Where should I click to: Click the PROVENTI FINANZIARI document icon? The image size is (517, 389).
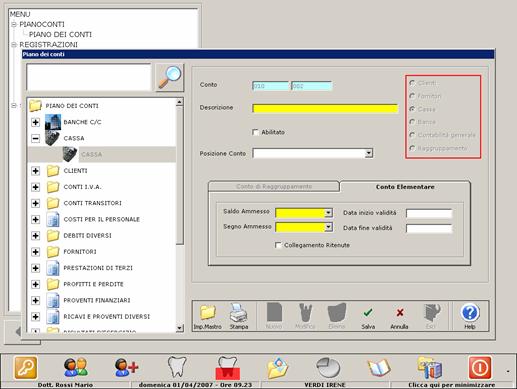[53, 300]
